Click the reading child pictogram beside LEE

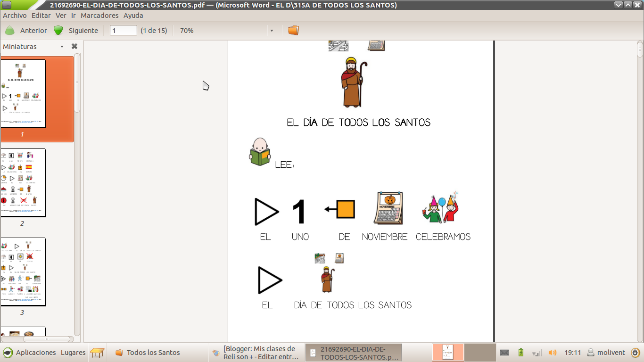(260, 152)
